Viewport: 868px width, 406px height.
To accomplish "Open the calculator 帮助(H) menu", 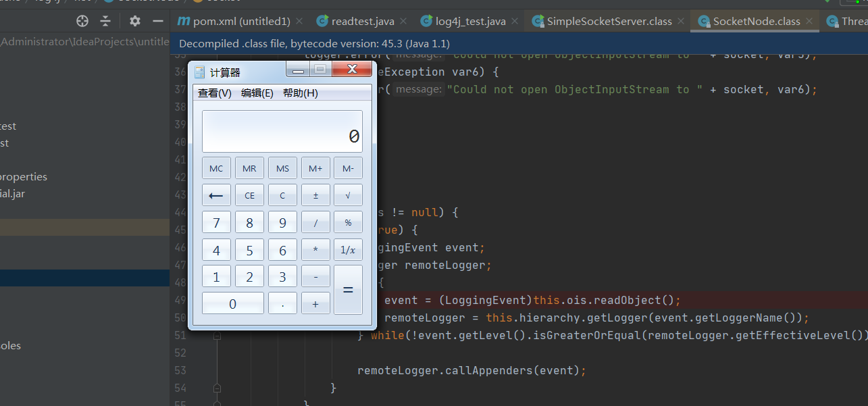I will pos(301,93).
